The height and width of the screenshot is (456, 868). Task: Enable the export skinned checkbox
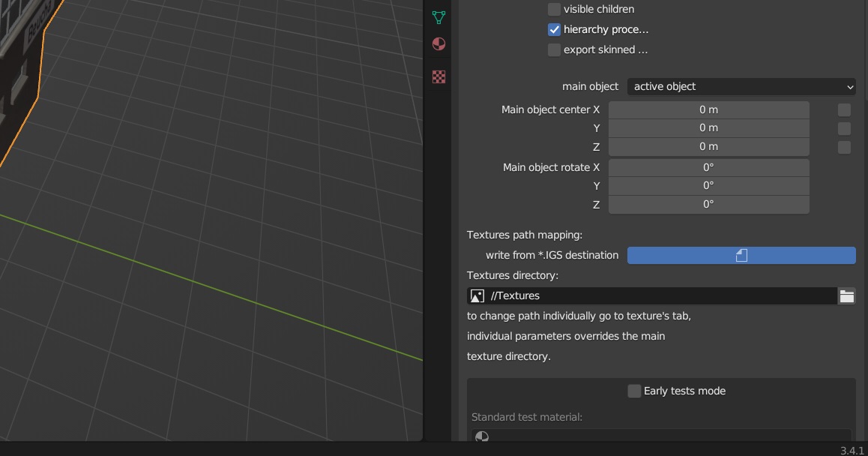554,49
